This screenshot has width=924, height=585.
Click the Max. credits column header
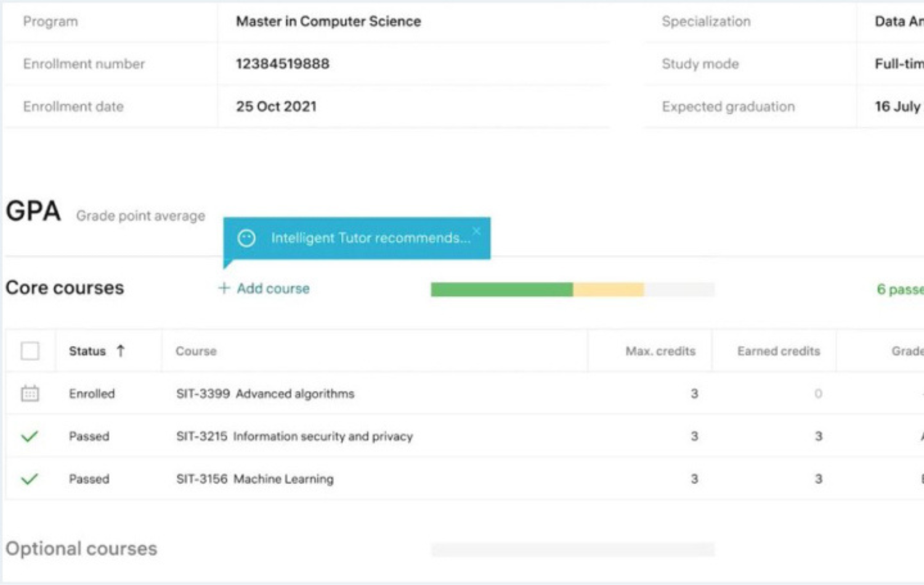pyautogui.click(x=660, y=351)
